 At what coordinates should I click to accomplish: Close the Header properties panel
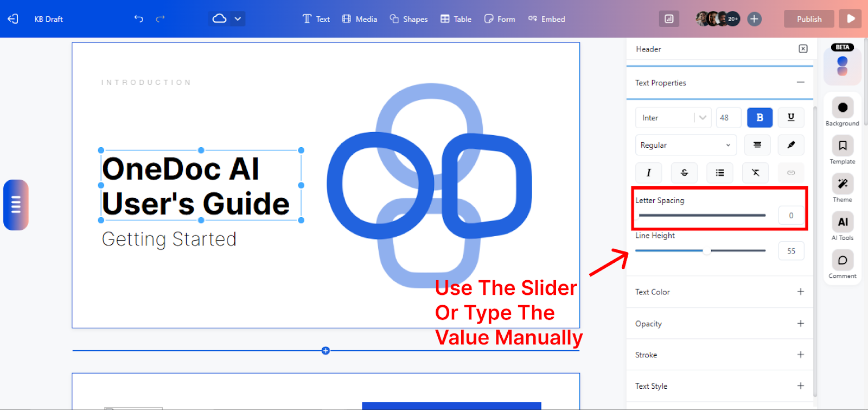[x=803, y=49]
